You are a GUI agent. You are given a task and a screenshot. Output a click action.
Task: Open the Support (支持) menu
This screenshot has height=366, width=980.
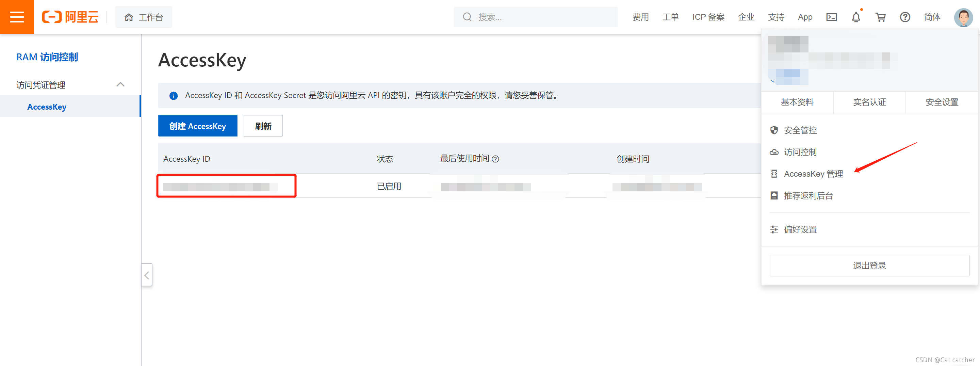(x=776, y=17)
